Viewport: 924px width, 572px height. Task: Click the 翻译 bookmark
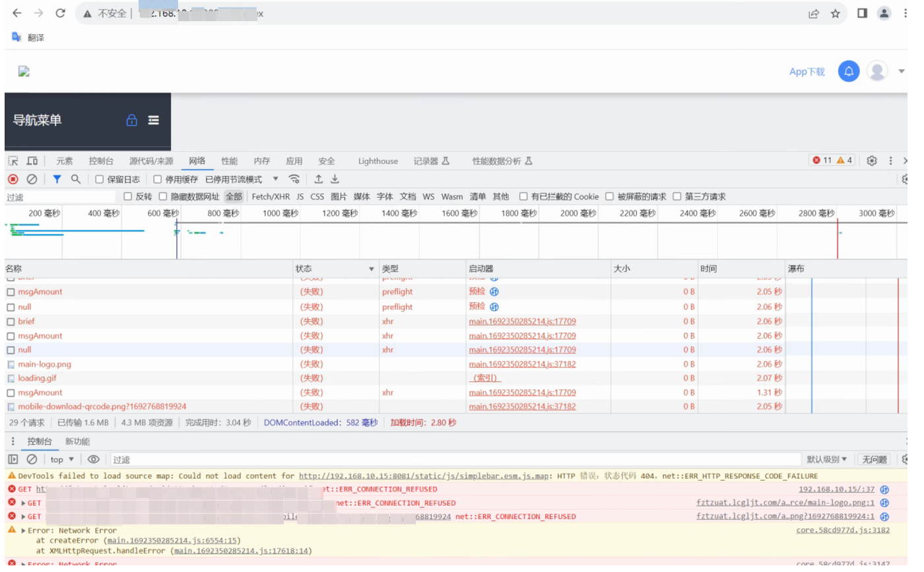pos(36,38)
